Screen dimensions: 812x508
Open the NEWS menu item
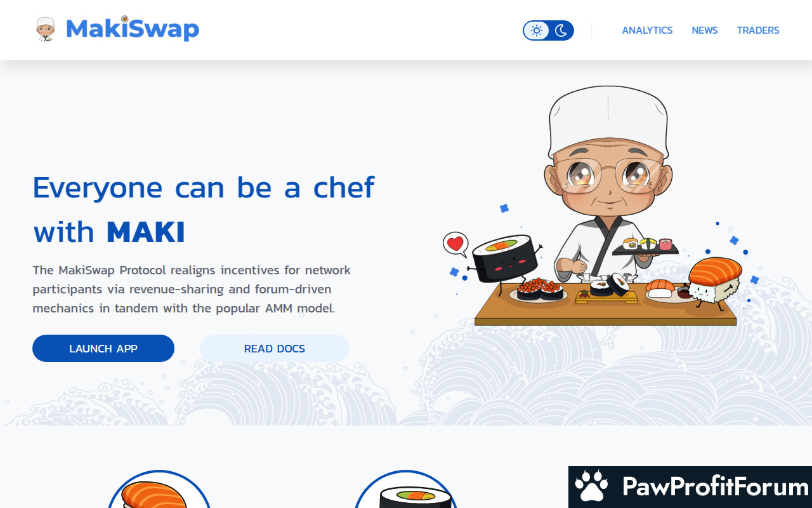[705, 30]
